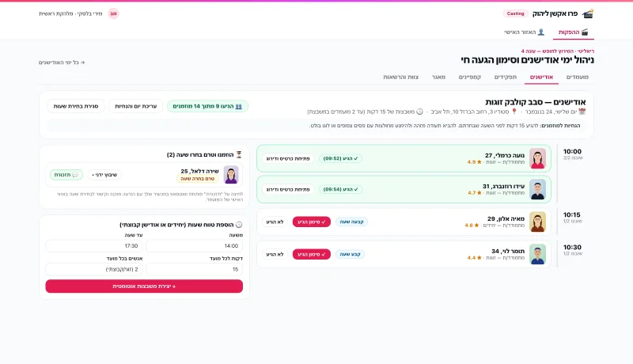The image size is (633, 364).
Task: Open the קבע שעה time picker for Tomer Levi
Action: 350,254
